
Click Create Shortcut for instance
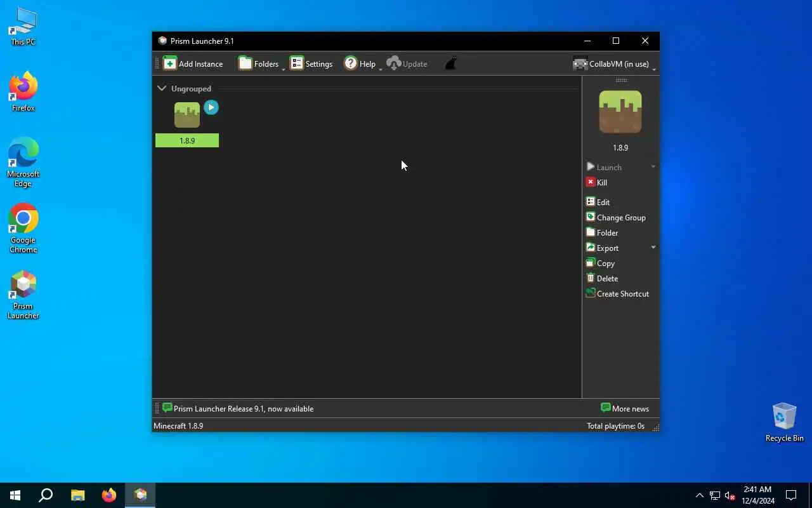(x=617, y=293)
